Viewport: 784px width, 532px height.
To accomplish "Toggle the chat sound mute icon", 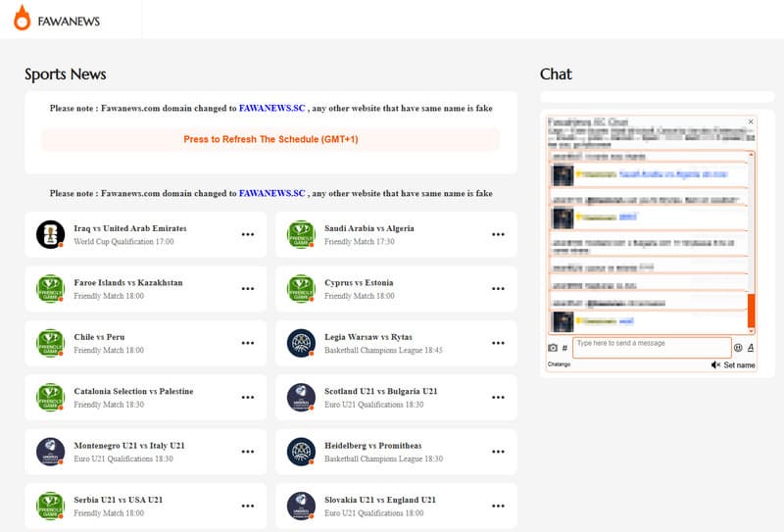I will coord(716,365).
